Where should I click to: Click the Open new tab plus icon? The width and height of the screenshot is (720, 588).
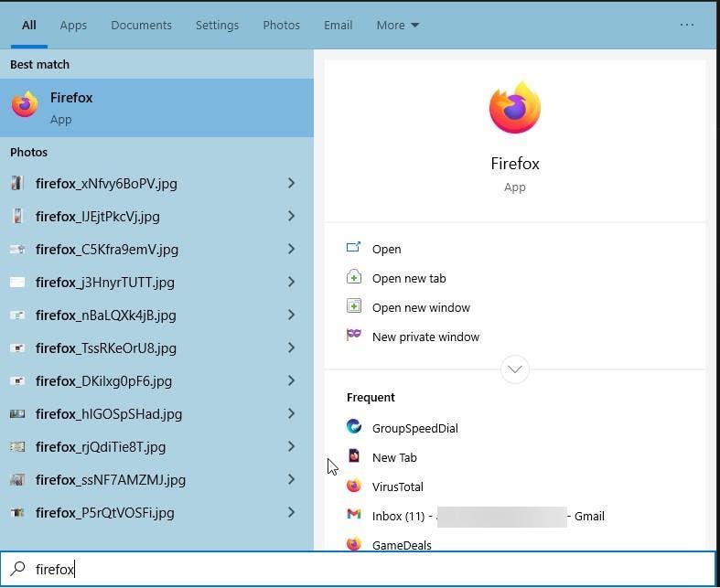click(354, 278)
